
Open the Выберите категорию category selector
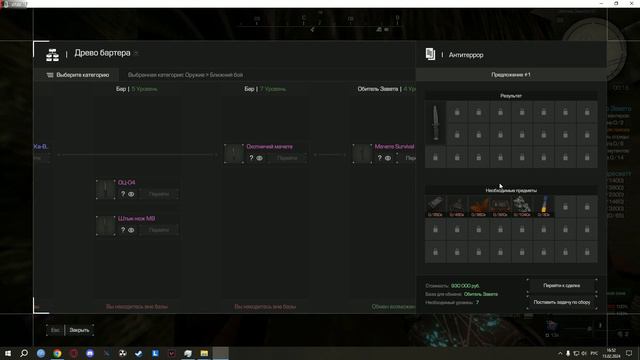coord(78,75)
